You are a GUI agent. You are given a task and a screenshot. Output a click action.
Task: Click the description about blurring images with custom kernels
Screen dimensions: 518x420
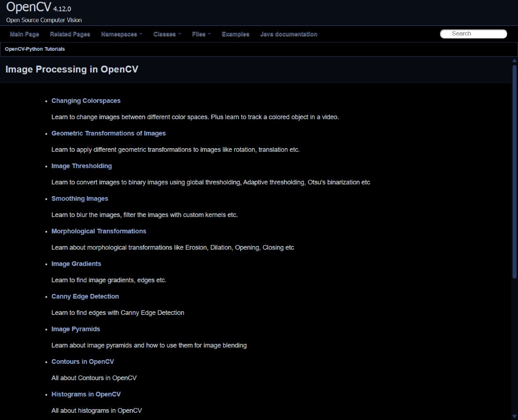pyautogui.click(x=144, y=215)
